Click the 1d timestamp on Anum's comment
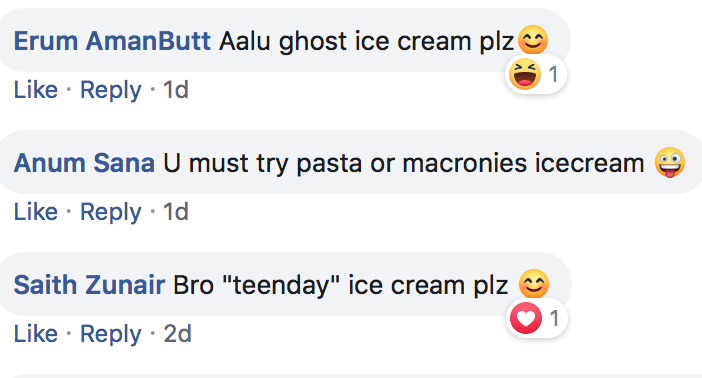702x378 pixels. click(x=176, y=211)
